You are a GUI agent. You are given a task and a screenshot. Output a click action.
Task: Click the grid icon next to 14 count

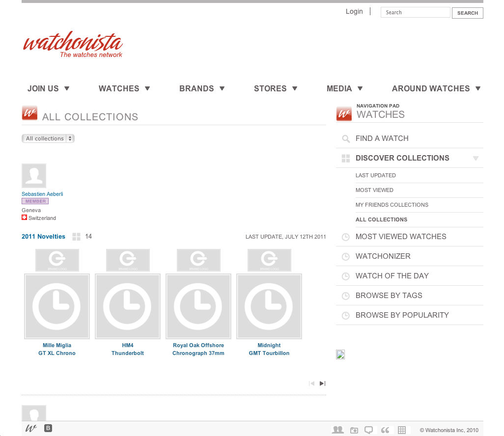[x=77, y=237]
